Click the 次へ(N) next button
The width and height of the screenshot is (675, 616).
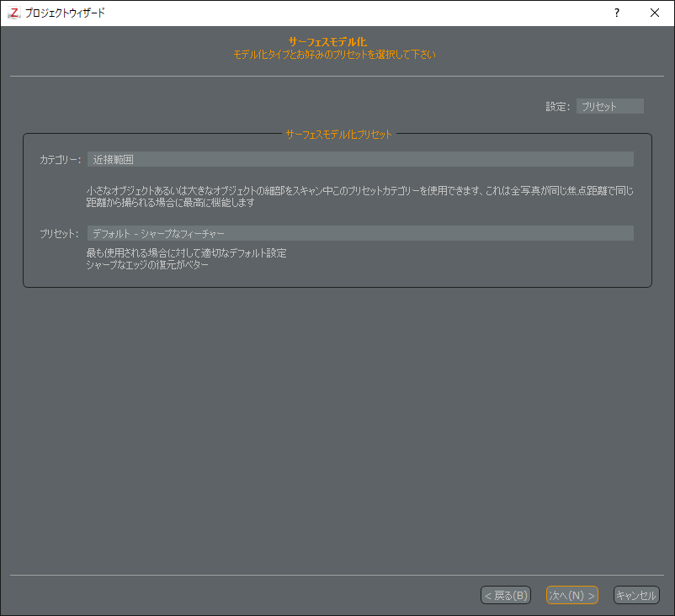click(x=572, y=595)
